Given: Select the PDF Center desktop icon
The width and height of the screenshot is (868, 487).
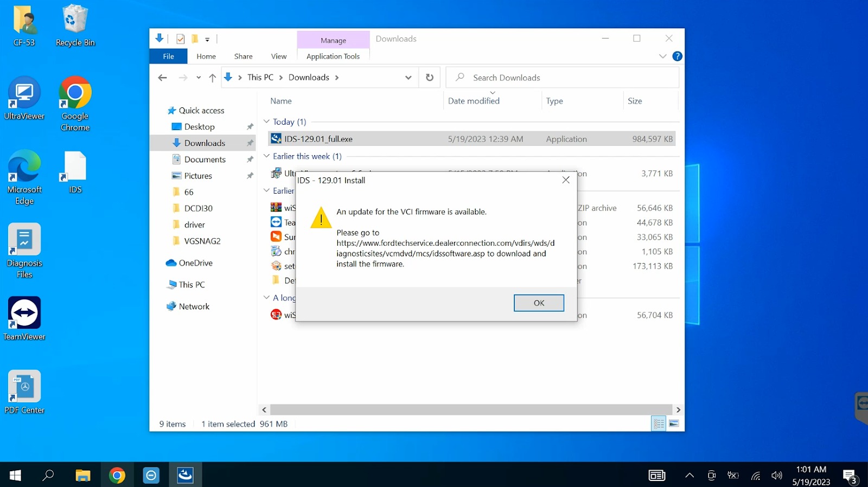Looking at the screenshot, I should click(24, 392).
